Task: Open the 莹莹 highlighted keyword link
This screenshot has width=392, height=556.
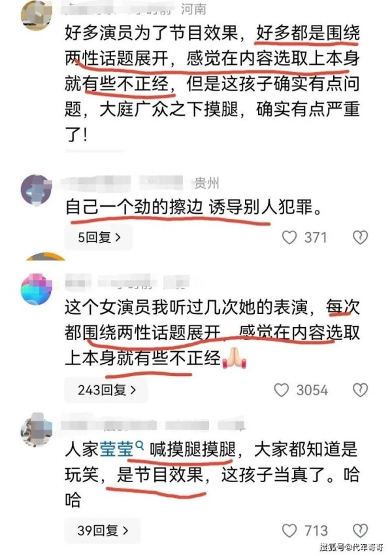Action: [x=116, y=449]
